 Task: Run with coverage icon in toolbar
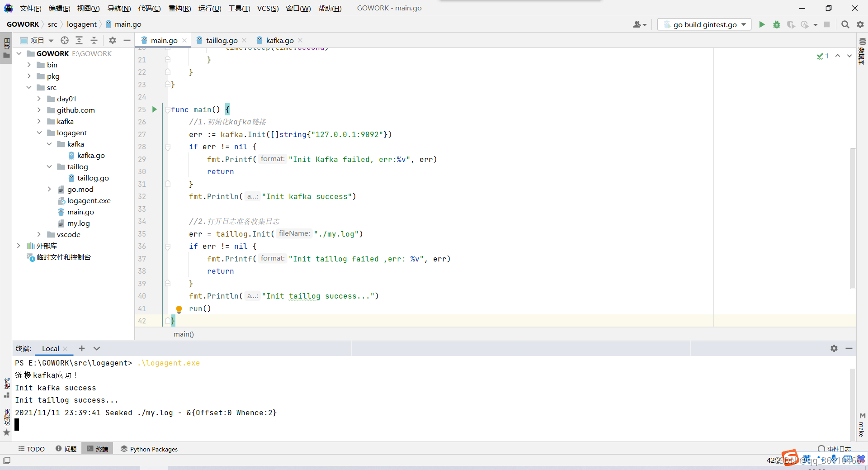point(791,24)
